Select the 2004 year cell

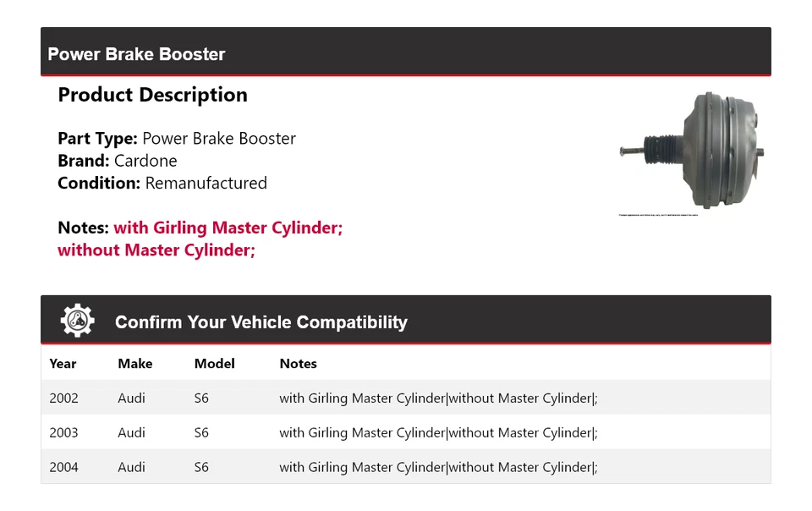(63, 467)
